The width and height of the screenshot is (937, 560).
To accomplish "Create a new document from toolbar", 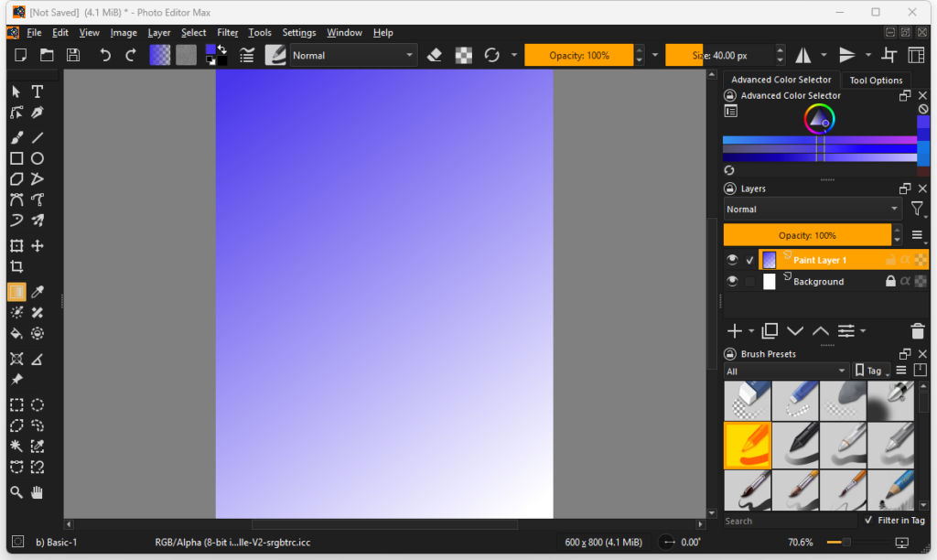I will (20, 56).
